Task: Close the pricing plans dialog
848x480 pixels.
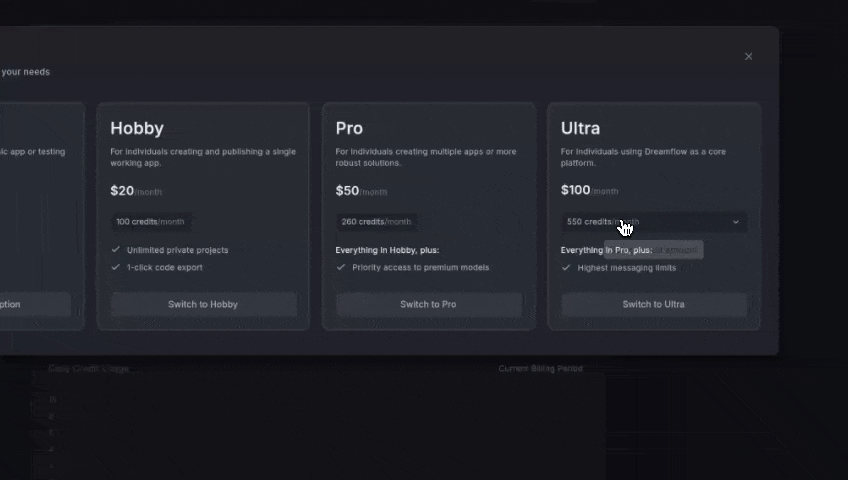Action: pos(748,56)
